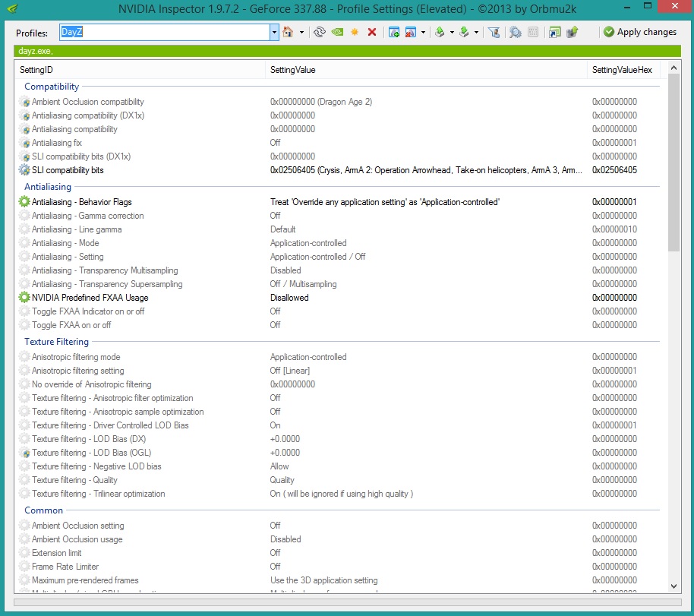The width and height of the screenshot is (694, 616).
Task: Click the user-filter funnel icon
Action: click(x=494, y=32)
